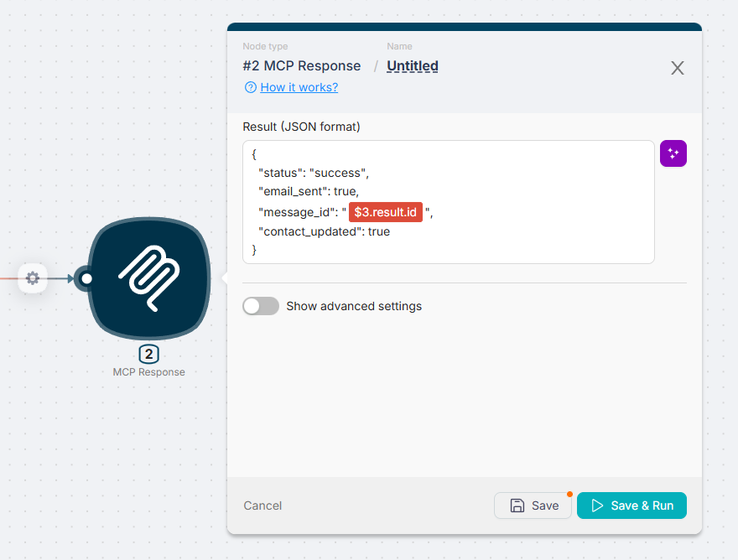Click the #2 MCP Response node type label

(x=302, y=65)
